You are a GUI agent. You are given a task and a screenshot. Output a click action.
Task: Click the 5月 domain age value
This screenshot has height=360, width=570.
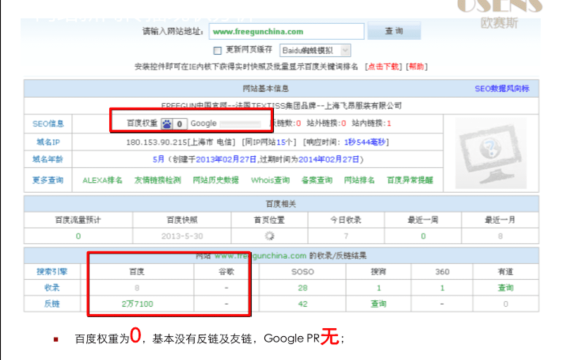[158, 159]
